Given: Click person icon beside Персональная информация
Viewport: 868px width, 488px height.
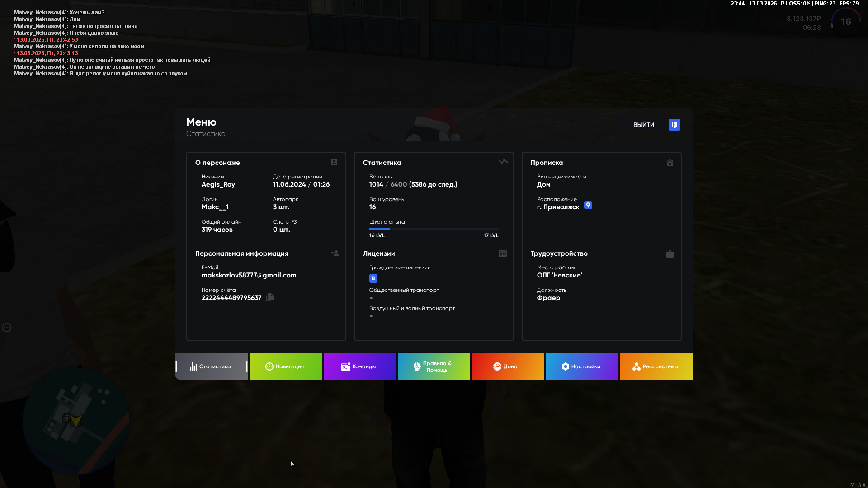Looking at the screenshot, I should [335, 253].
